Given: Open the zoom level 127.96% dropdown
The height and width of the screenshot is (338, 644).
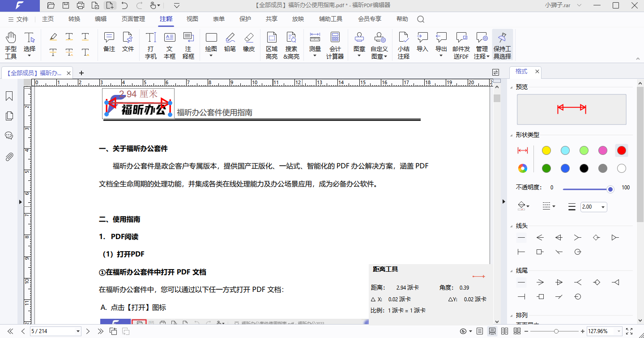Looking at the screenshot, I should click(x=619, y=331).
